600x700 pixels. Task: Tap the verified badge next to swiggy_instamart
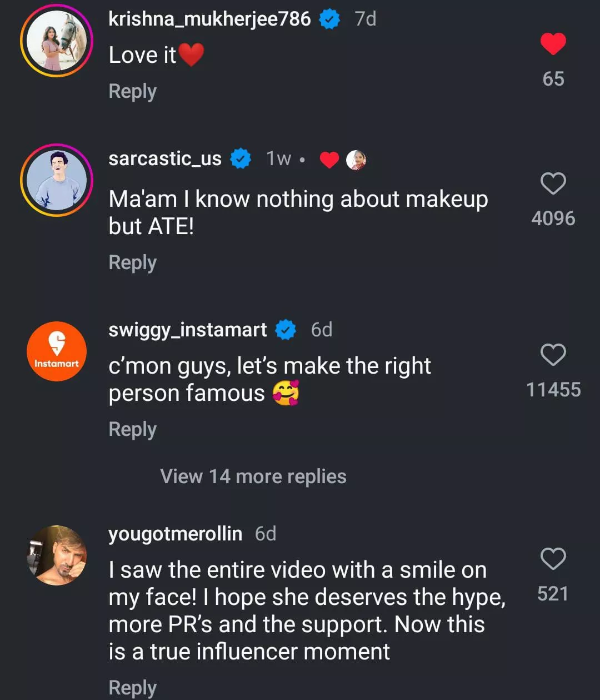[x=286, y=330]
